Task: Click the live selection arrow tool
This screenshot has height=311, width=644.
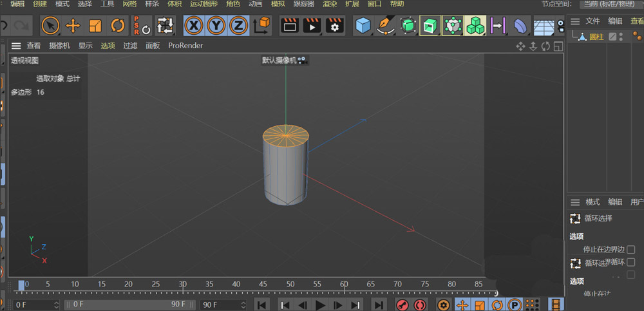Action: coord(51,26)
